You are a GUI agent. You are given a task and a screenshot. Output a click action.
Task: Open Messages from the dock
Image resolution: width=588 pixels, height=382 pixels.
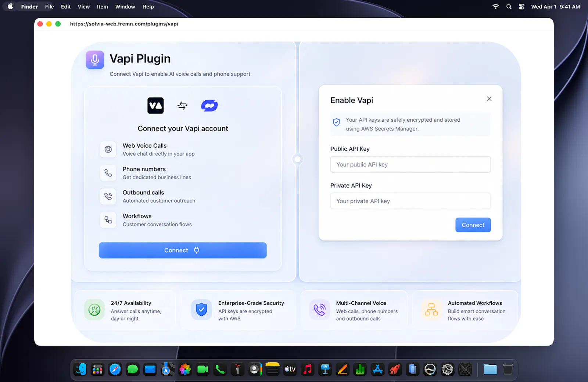click(133, 369)
